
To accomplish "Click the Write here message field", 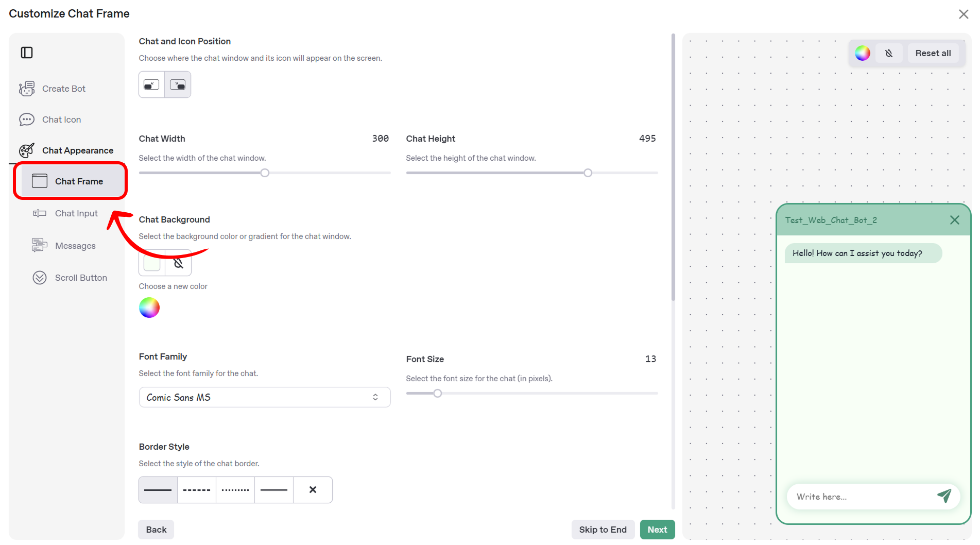I will 864,497.
